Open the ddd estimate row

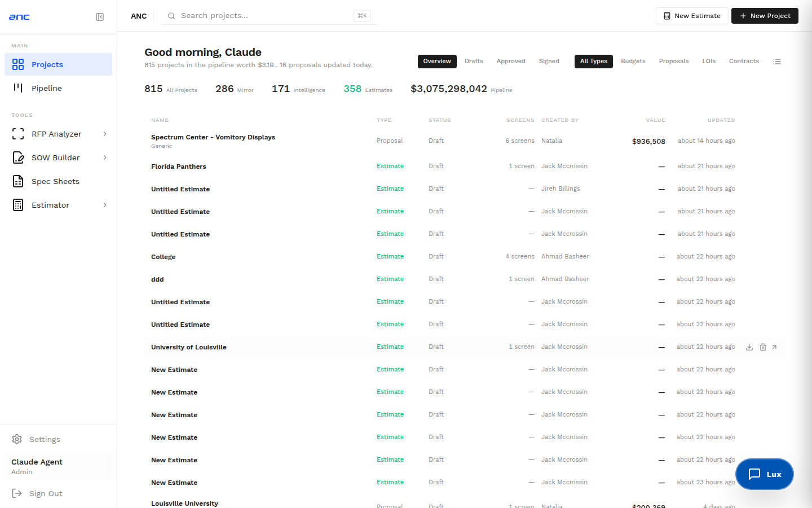464,279
